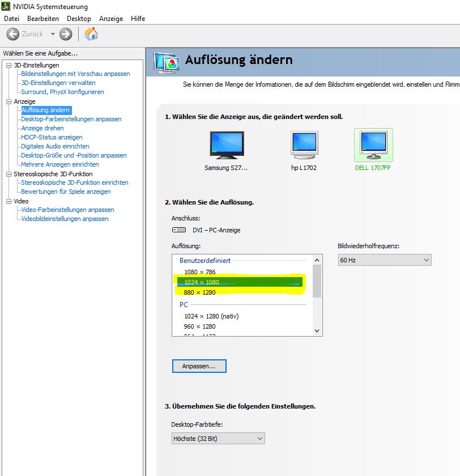Screen dimensions: 460x476
Task: Open Stereoskopische 3D-Funktion einrichten
Action: tap(75, 182)
